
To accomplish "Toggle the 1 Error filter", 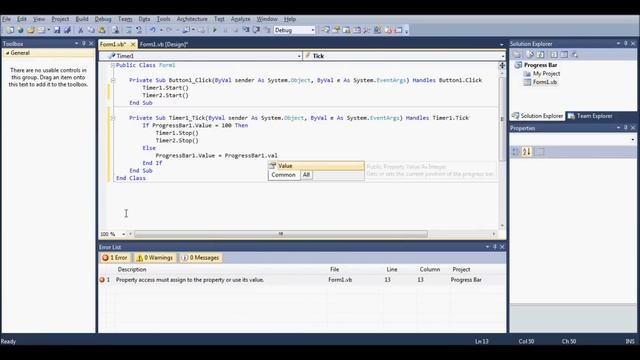I will point(115,258).
